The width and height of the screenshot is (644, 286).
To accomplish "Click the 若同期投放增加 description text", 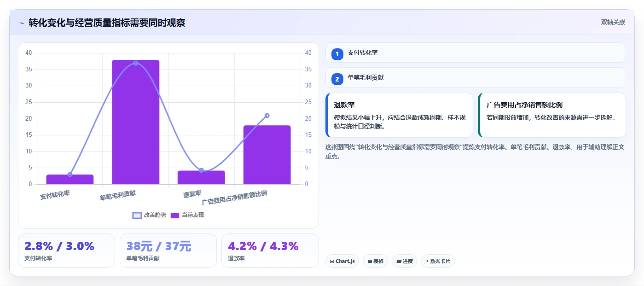I will 551,117.
